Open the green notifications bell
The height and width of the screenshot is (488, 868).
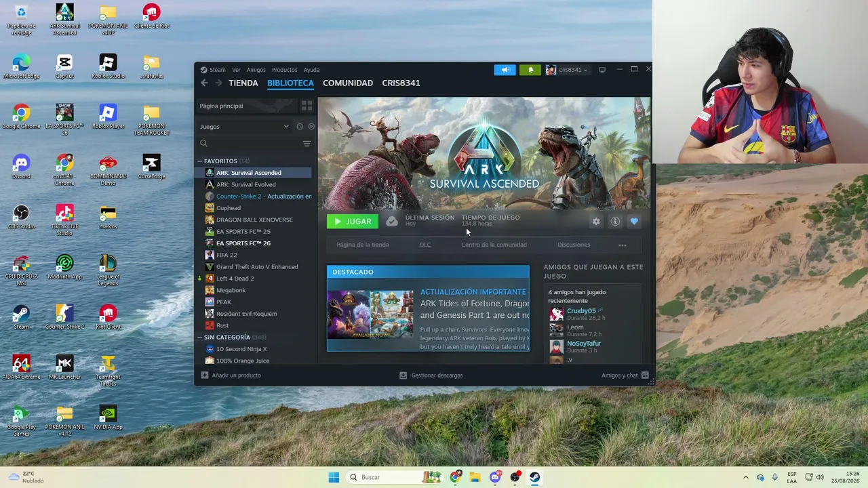tap(530, 70)
